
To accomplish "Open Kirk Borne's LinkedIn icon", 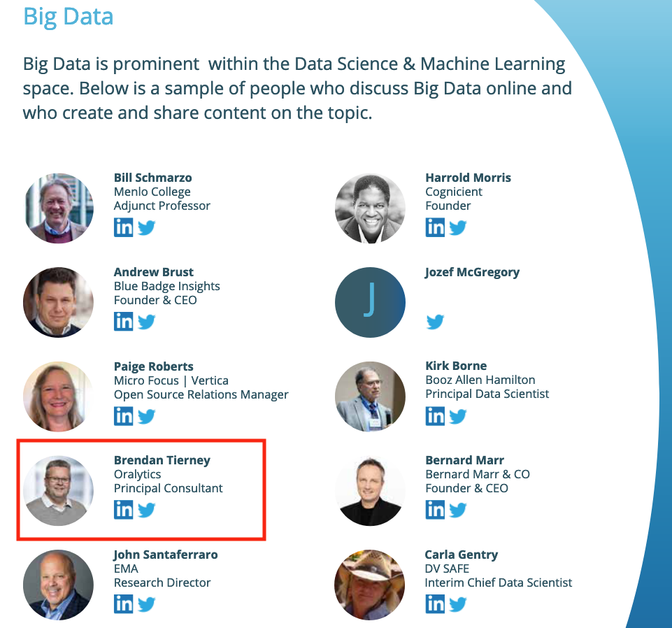I will point(435,416).
